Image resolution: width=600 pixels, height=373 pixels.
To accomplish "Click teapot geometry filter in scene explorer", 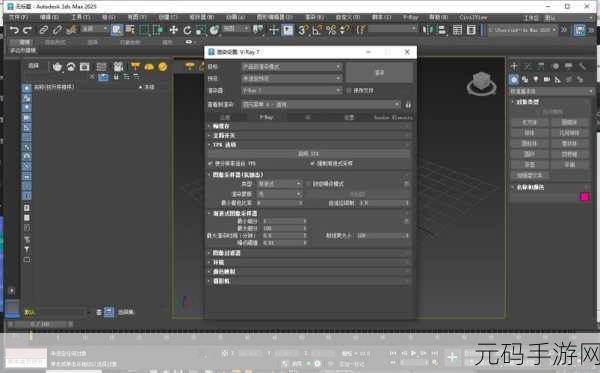I will pos(57,67).
